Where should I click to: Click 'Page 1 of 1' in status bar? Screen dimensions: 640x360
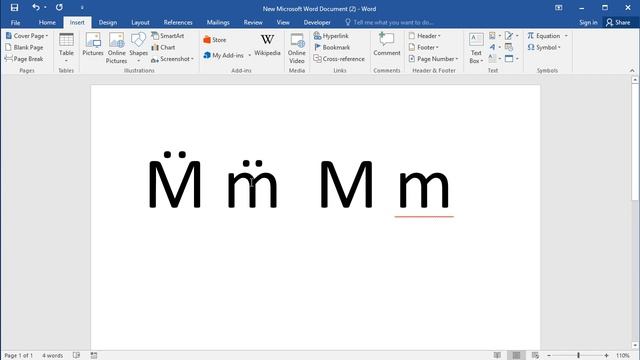coord(18,356)
